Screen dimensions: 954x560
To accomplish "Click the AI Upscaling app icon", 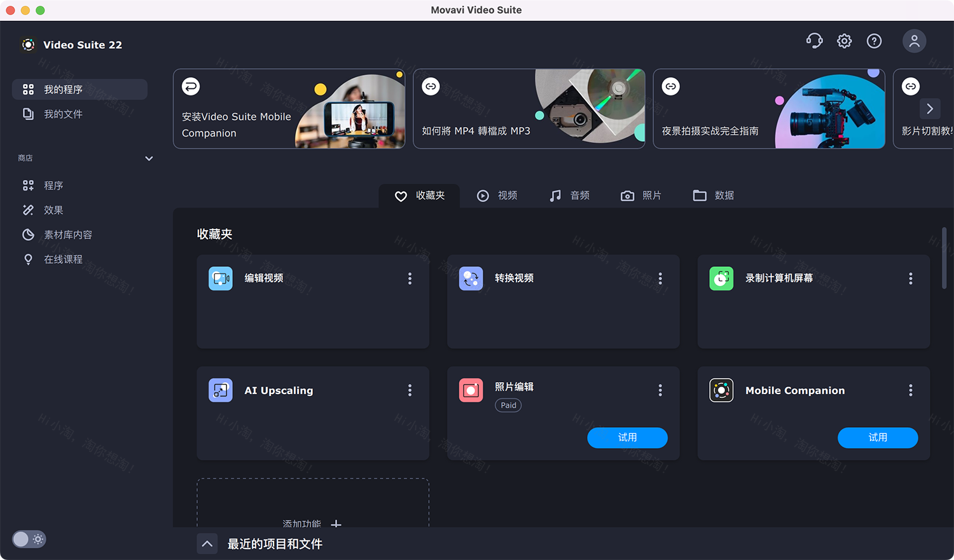I will (221, 390).
